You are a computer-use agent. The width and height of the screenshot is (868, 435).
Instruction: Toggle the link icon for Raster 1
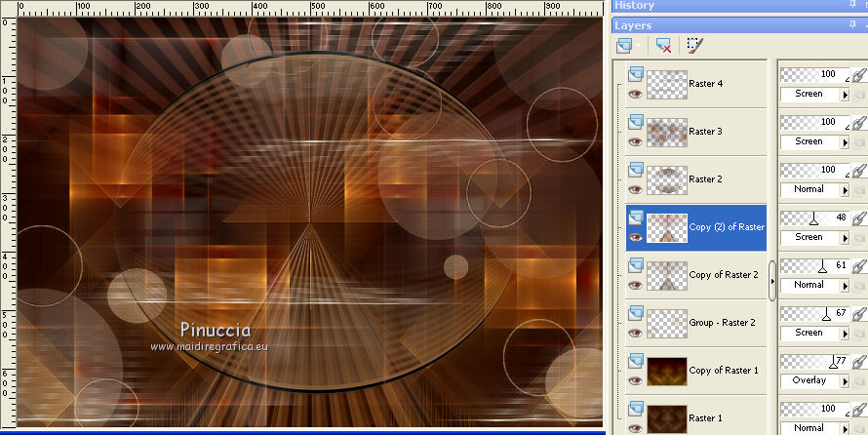859,410
